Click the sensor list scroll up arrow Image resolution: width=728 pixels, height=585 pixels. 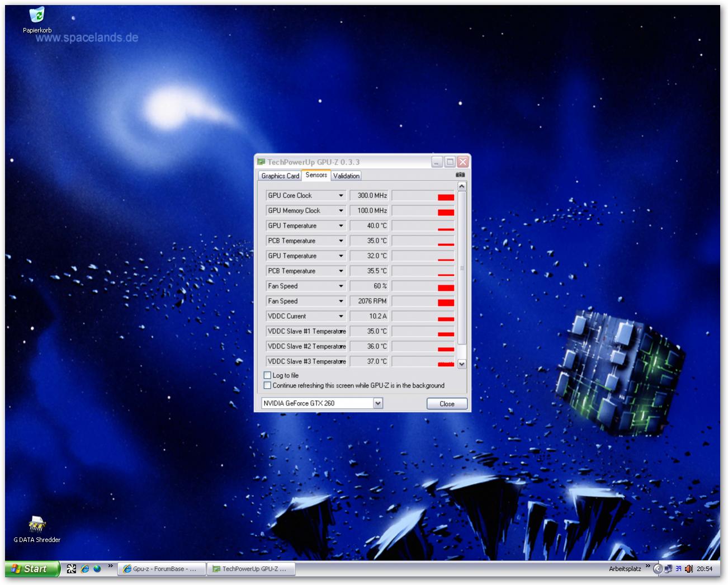[x=462, y=186]
